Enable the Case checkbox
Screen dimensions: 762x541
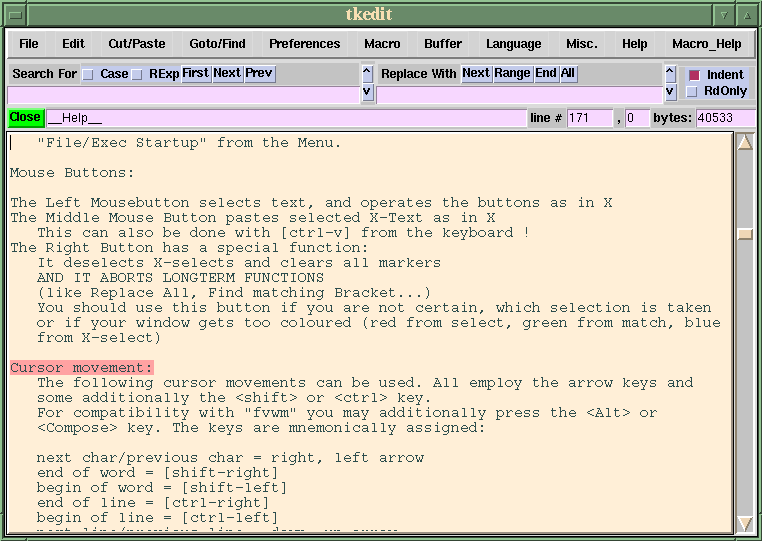tap(88, 74)
